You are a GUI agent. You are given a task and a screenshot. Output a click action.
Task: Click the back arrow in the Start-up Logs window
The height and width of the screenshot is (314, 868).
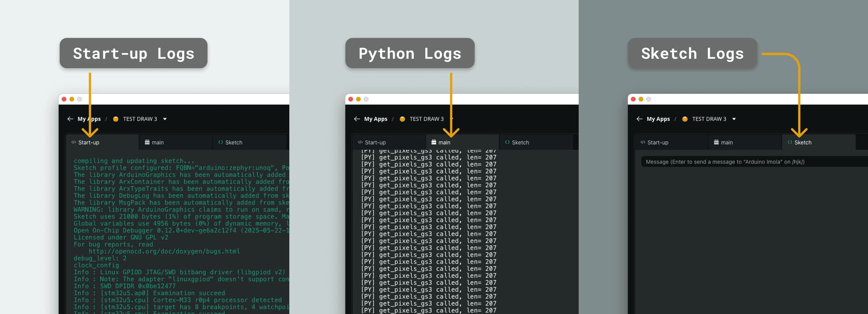click(70, 119)
